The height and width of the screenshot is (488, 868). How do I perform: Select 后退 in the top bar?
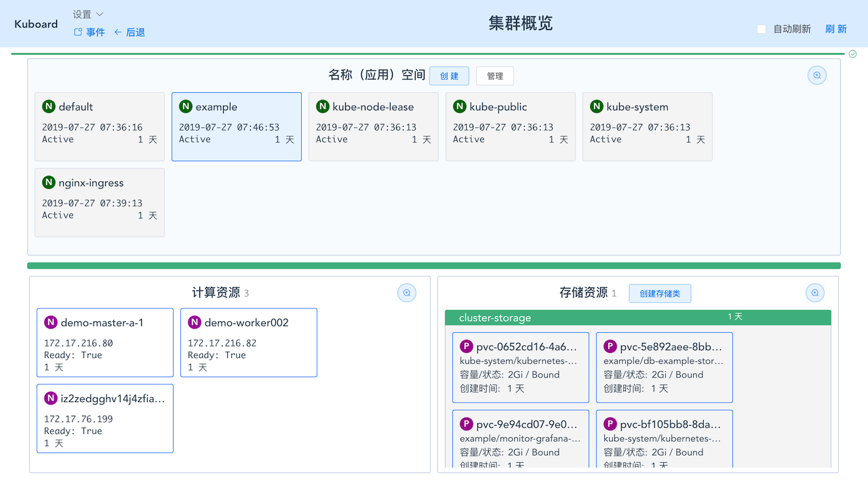click(136, 31)
